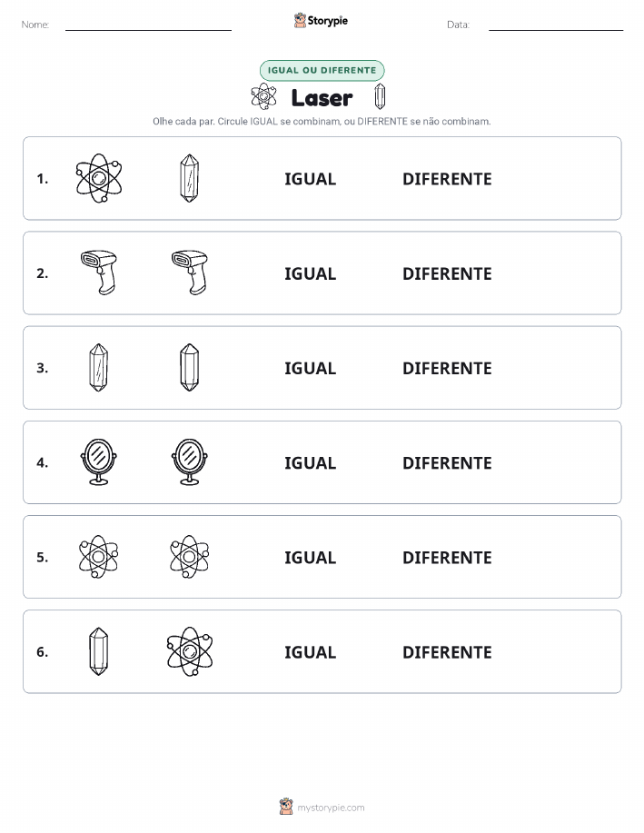Viewport: 644px width, 833px height.
Task: Click the crystal icon in row 6
Action: coord(99,651)
